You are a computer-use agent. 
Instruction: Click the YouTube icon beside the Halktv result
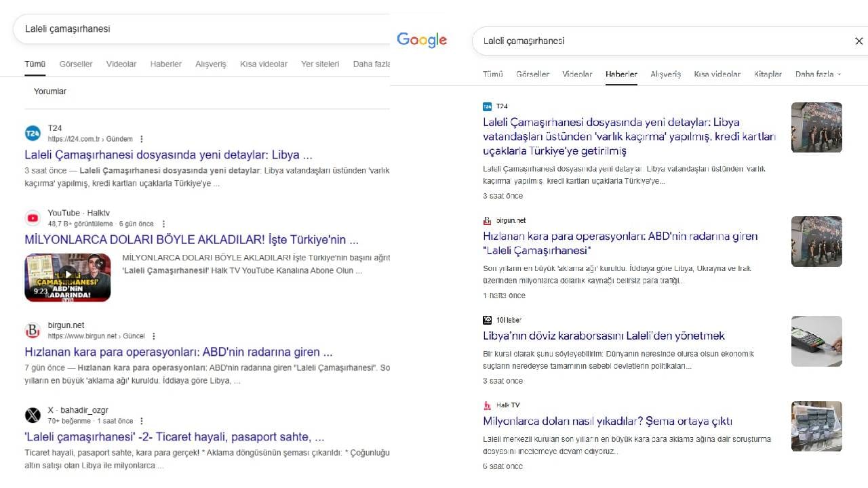pyautogui.click(x=33, y=218)
